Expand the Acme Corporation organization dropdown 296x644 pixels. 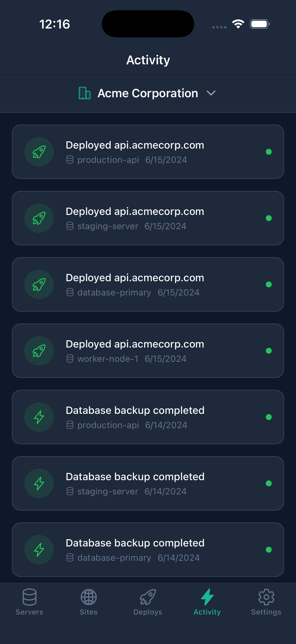211,93
